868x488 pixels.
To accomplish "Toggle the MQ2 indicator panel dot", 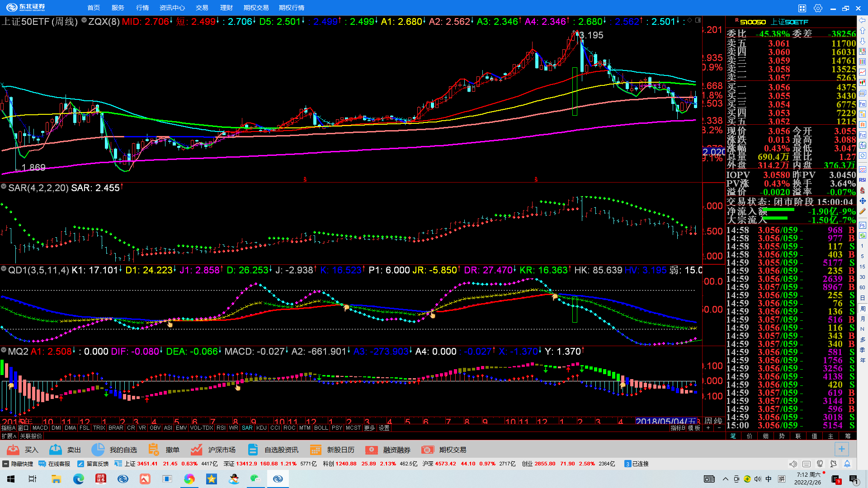I will (4, 350).
